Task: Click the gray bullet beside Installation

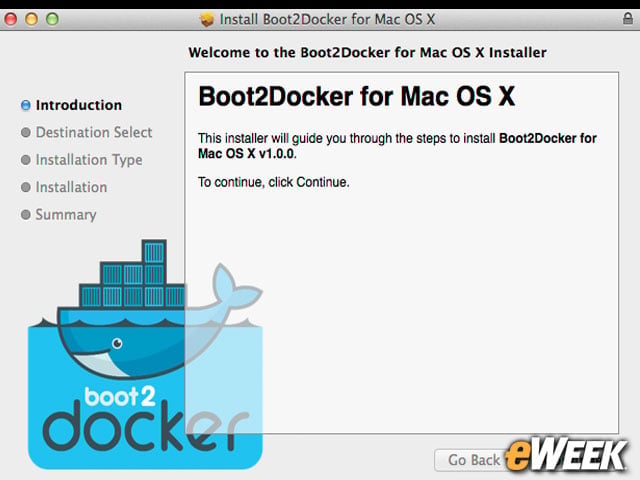Action: (25, 187)
